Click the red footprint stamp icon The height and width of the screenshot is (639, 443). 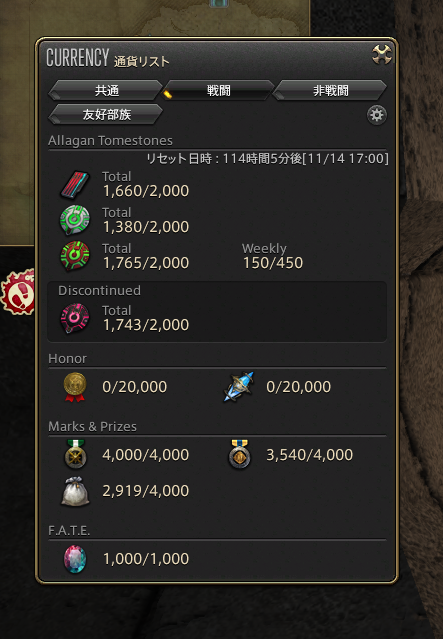[18, 292]
